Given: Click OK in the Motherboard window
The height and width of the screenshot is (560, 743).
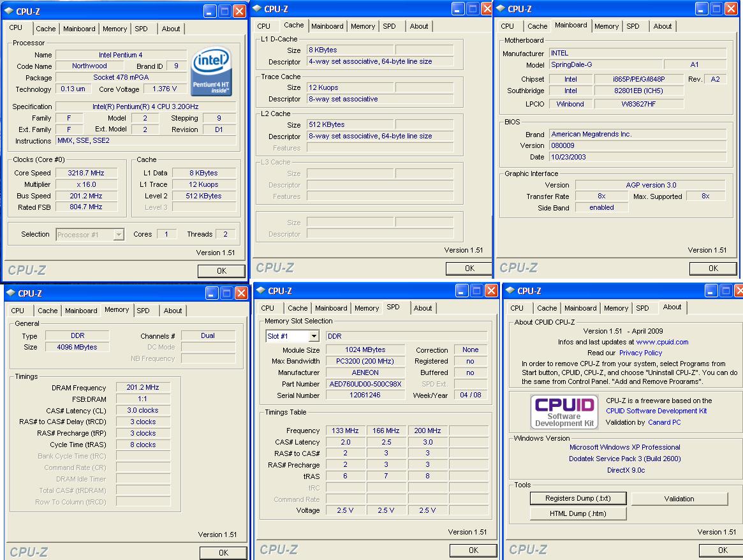Looking at the screenshot, I should [713, 269].
